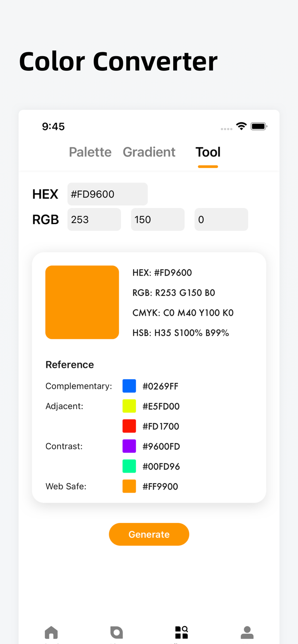
Task: Select the camera icon in the bottom bar
Action: 117,632
